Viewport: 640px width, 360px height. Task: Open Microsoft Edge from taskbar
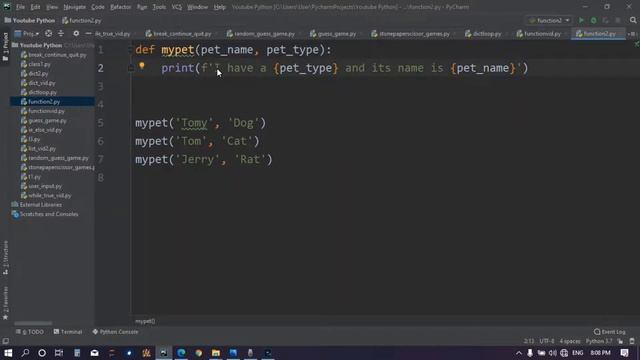(x=181, y=353)
